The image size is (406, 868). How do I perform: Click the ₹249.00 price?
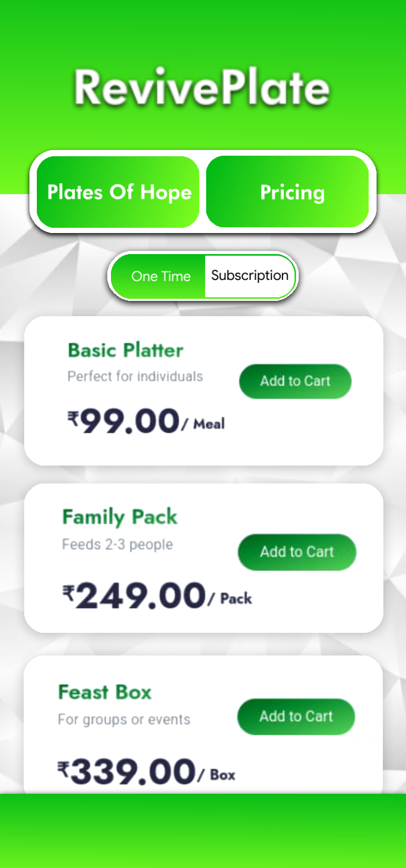134,596
